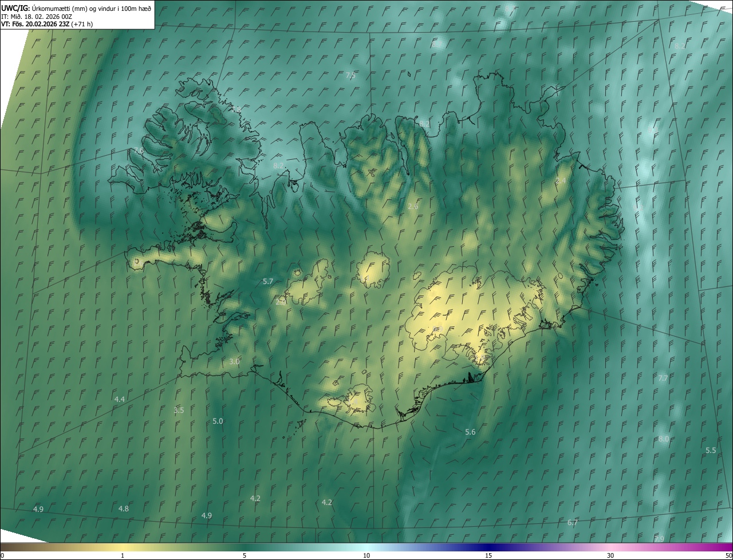Click the '50' tick on the color scale
Screen dimensions: 733x560
pos(728,555)
